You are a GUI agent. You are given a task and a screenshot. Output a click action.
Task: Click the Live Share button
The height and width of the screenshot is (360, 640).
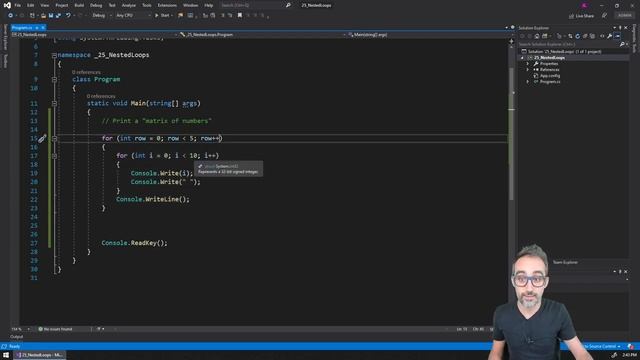(581, 16)
